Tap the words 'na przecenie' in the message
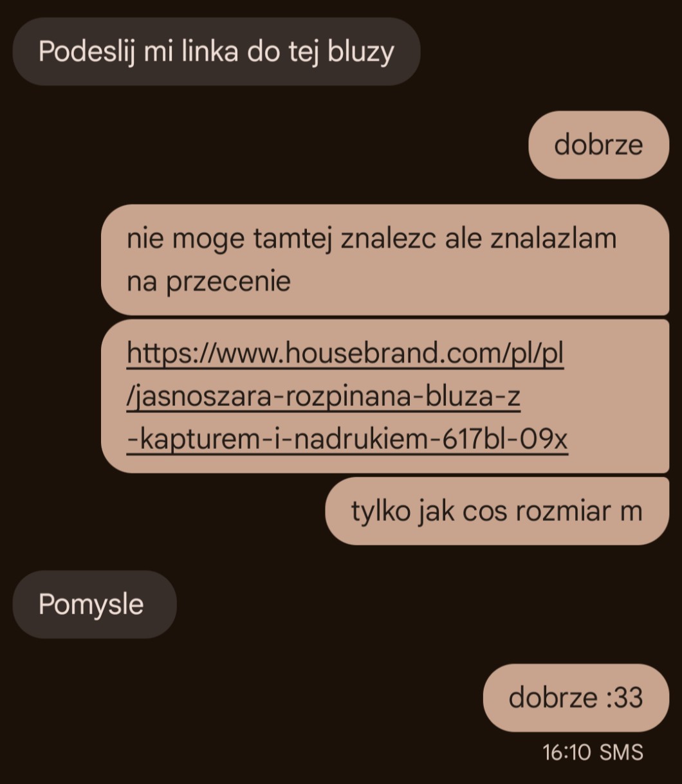Viewport: 682px width, 784px height. coord(208,282)
